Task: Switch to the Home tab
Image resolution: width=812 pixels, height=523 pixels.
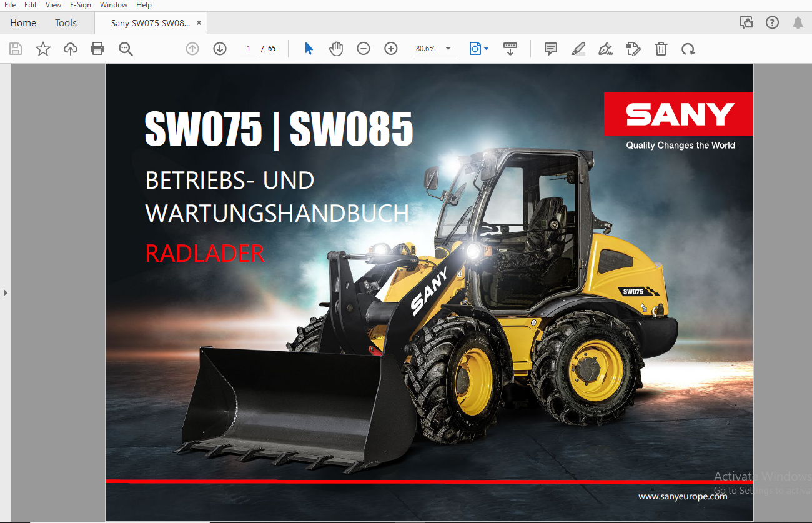Action: click(23, 23)
